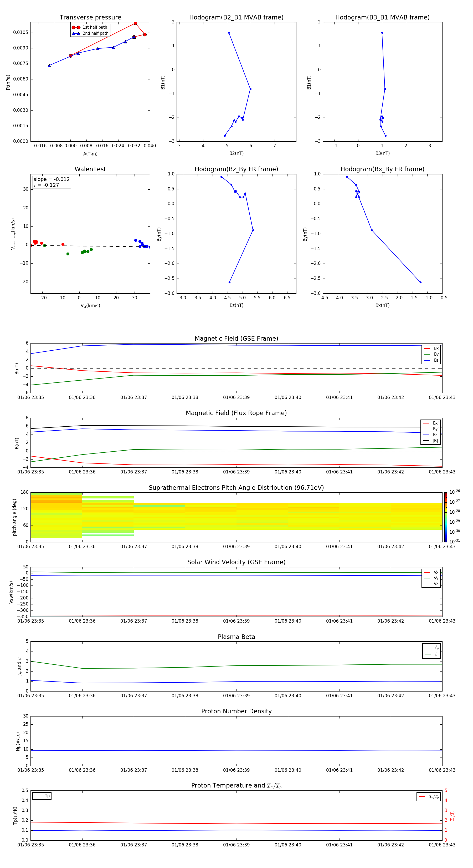Image resolution: width=473 pixels, height=868 pixels.
Task: Select Bx' in the flux rope legend
Action: [x=431, y=423]
